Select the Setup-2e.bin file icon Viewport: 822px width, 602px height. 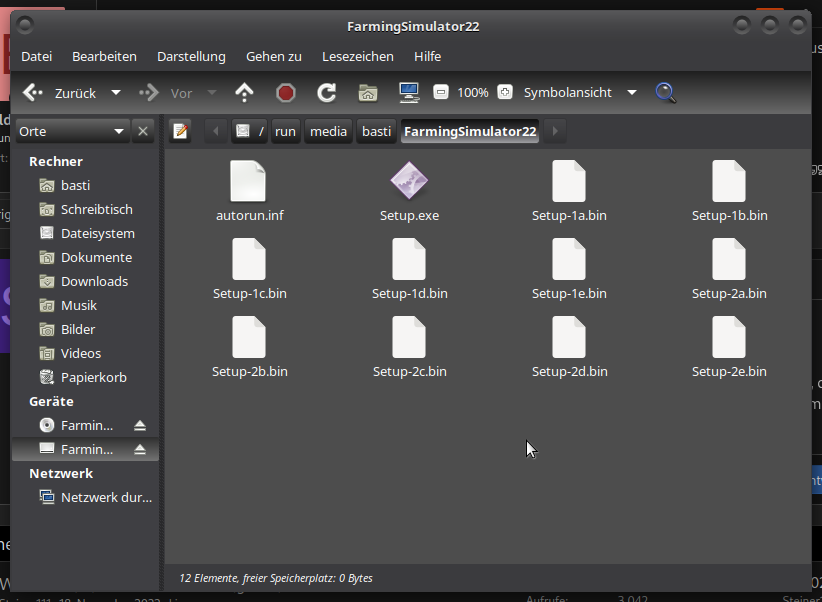pos(729,338)
